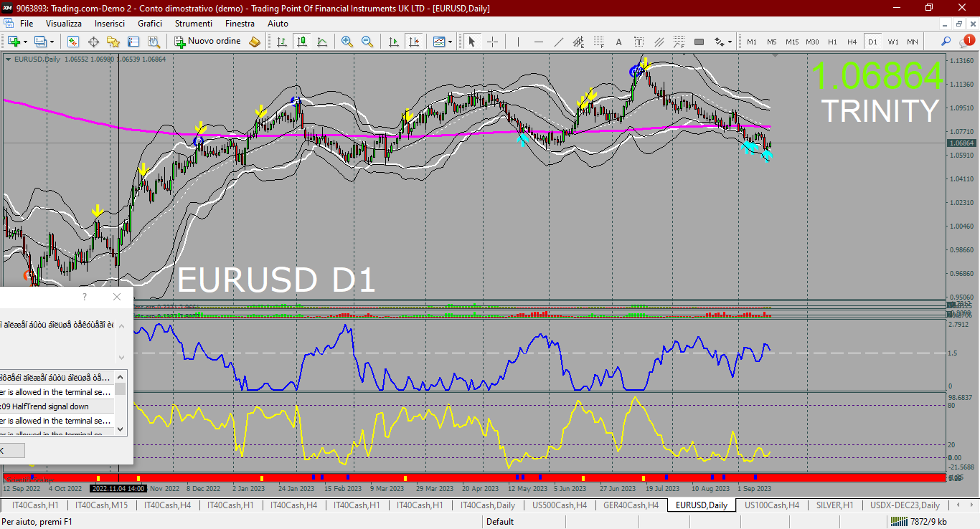Open the File menu
980x529 pixels.
[x=27, y=24]
